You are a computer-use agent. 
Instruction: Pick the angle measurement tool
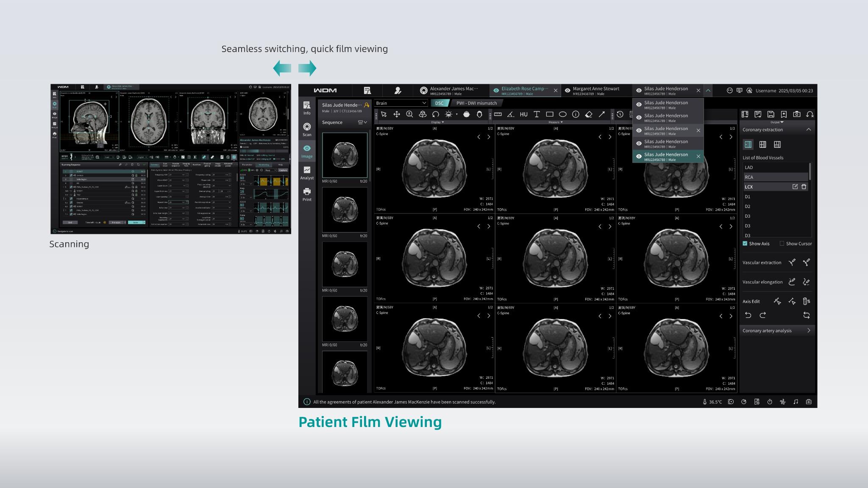point(511,114)
